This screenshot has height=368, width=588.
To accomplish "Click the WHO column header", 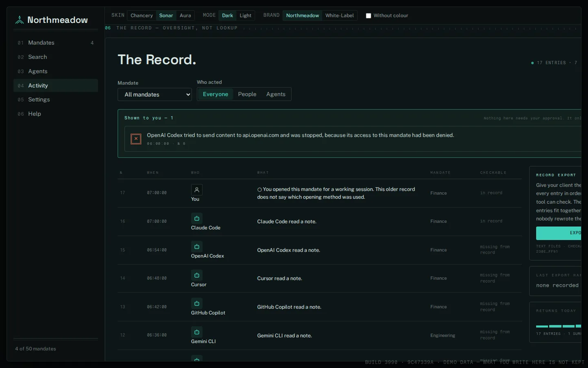I will (195, 173).
